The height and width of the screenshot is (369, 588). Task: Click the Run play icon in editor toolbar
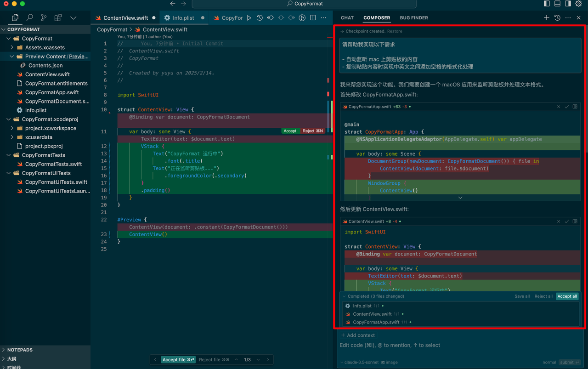coord(249,18)
